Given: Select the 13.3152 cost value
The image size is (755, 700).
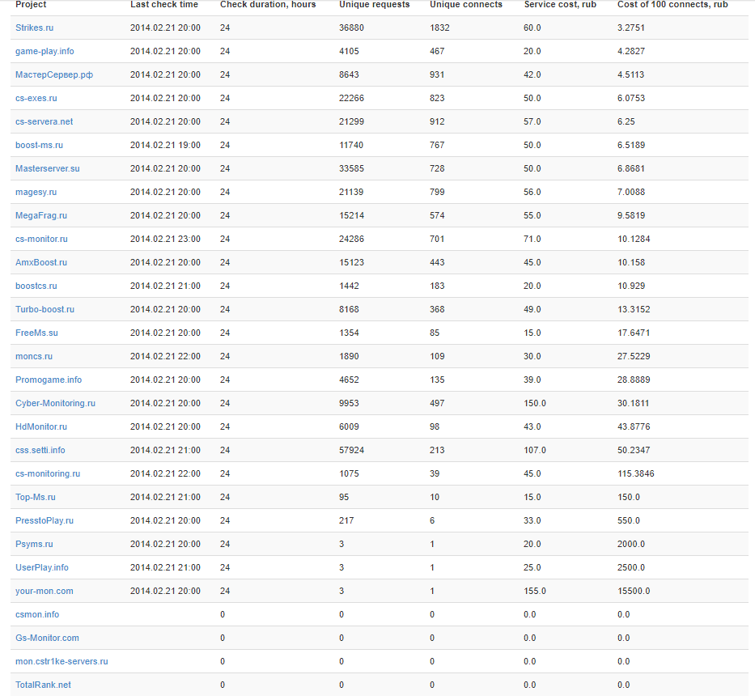Looking at the screenshot, I should click(634, 310).
